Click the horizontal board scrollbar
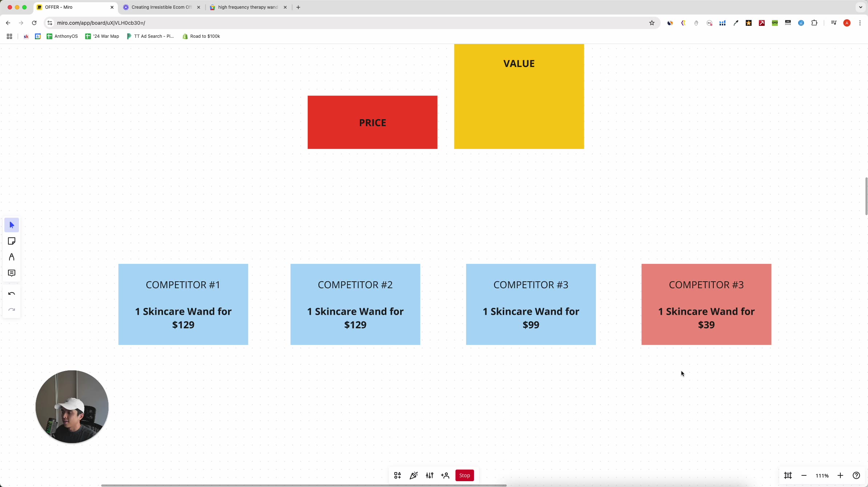The width and height of the screenshot is (868, 487). tap(304, 485)
